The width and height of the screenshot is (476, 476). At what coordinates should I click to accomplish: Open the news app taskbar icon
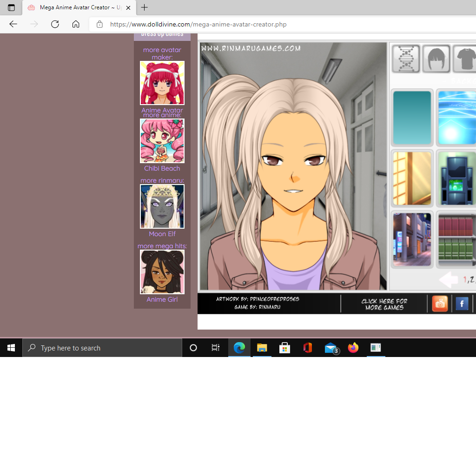376,348
